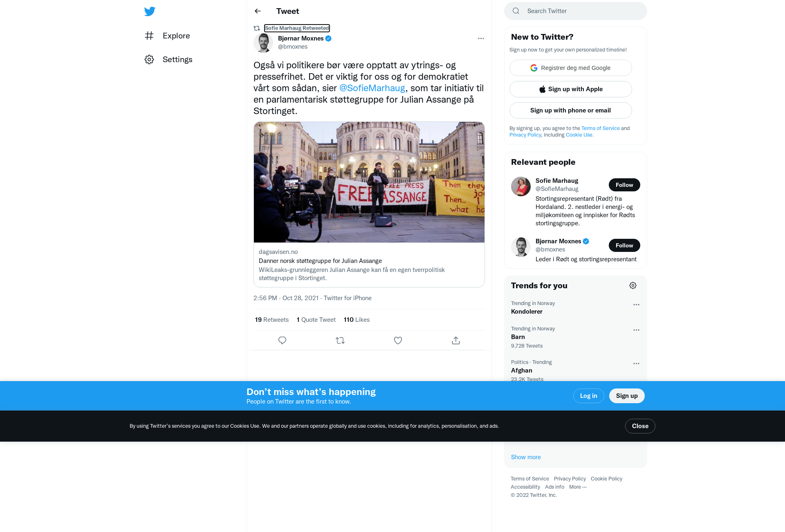This screenshot has width=785, height=532.
Task: Expand the footer More menu
Action: (578, 487)
